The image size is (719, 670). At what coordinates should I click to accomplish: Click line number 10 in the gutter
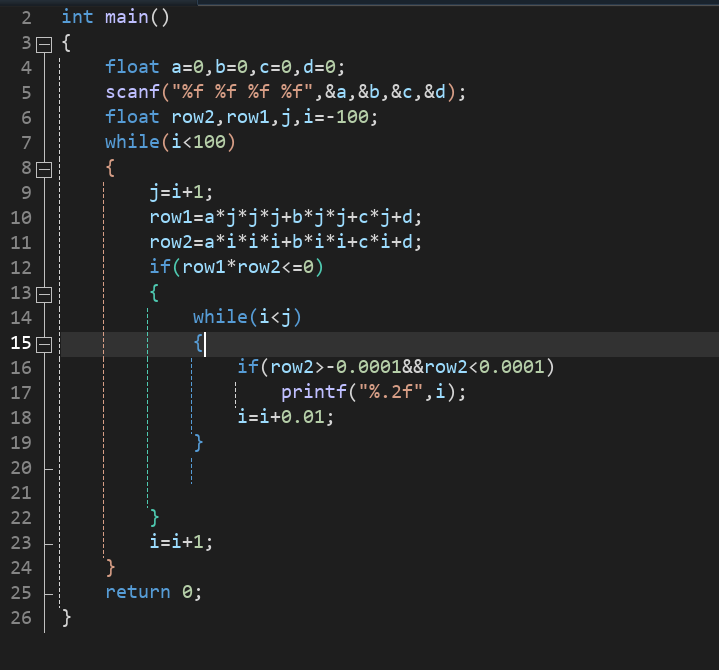pyautogui.click(x=21, y=217)
